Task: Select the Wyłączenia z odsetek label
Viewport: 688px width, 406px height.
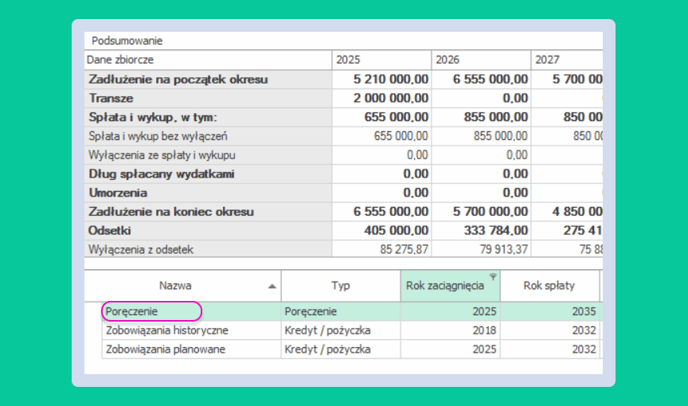Action: (x=141, y=249)
